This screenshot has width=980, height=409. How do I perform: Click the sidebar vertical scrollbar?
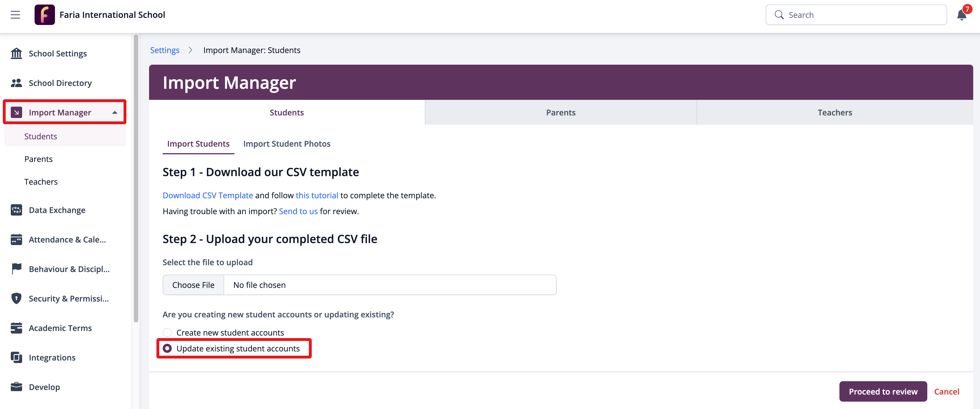[x=136, y=179]
